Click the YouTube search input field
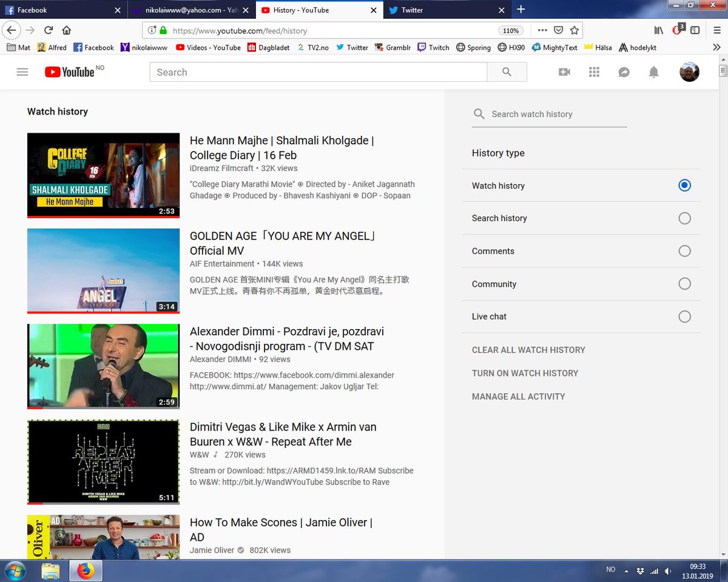728x582 pixels. (318, 72)
